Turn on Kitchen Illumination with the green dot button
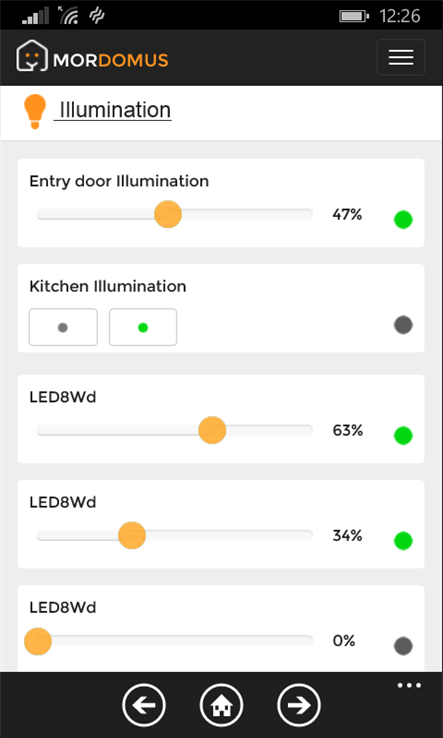 [x=143, y=327]
